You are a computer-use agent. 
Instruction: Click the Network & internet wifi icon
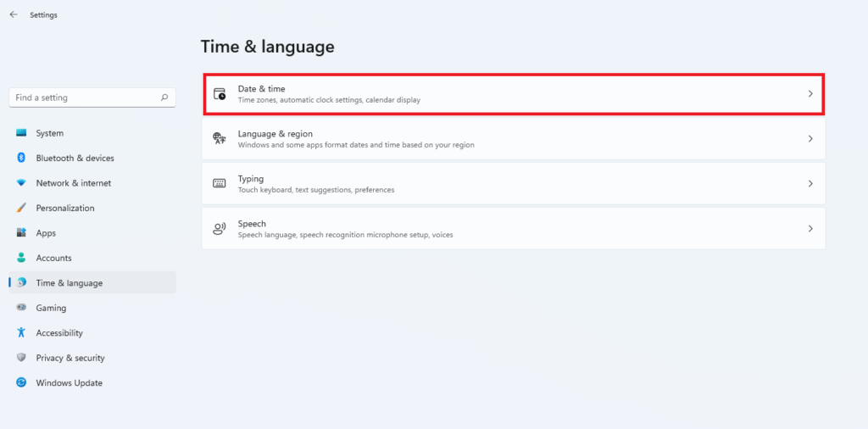(21, 183)
